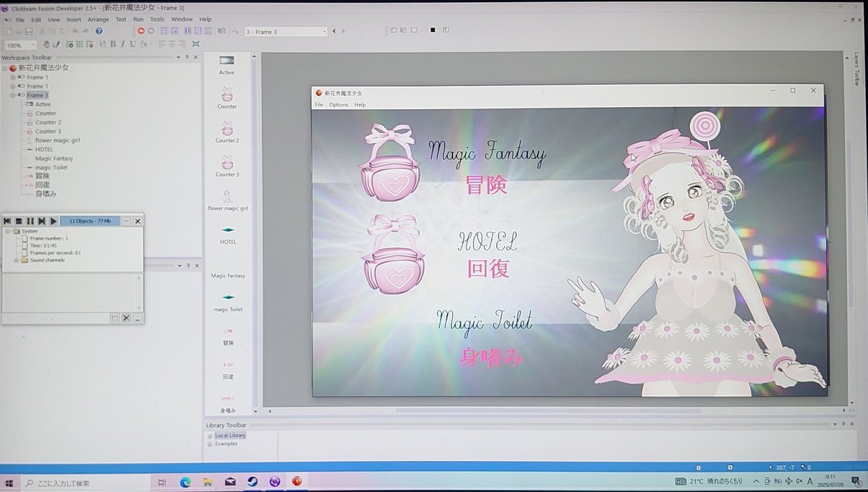
Task: Open the Run menu
Action: coord(138,20)
